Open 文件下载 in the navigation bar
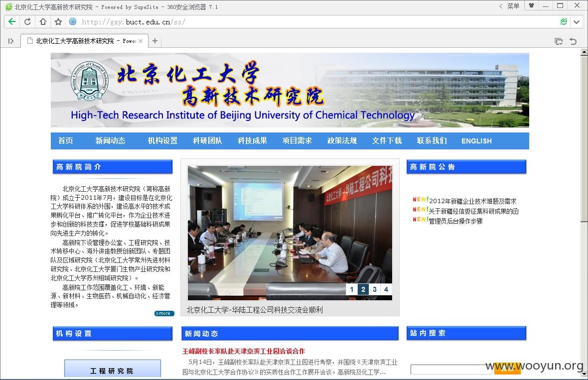 point(387,140)
